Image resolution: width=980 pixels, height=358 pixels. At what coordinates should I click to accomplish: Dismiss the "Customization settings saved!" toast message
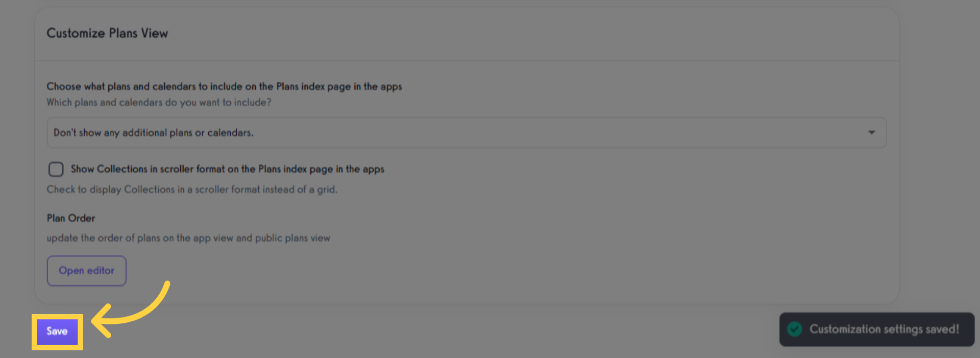coord(876,329)
